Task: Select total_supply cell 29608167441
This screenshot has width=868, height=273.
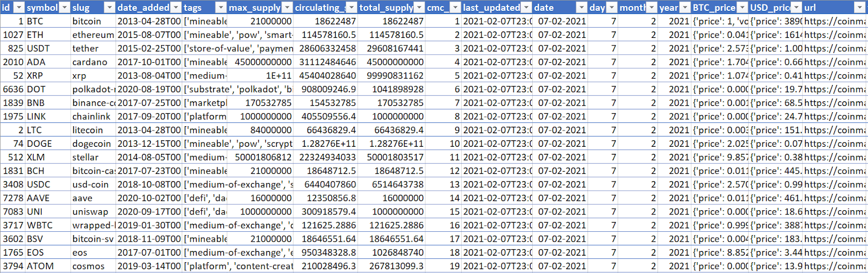Action: click(x=391, y=48)
